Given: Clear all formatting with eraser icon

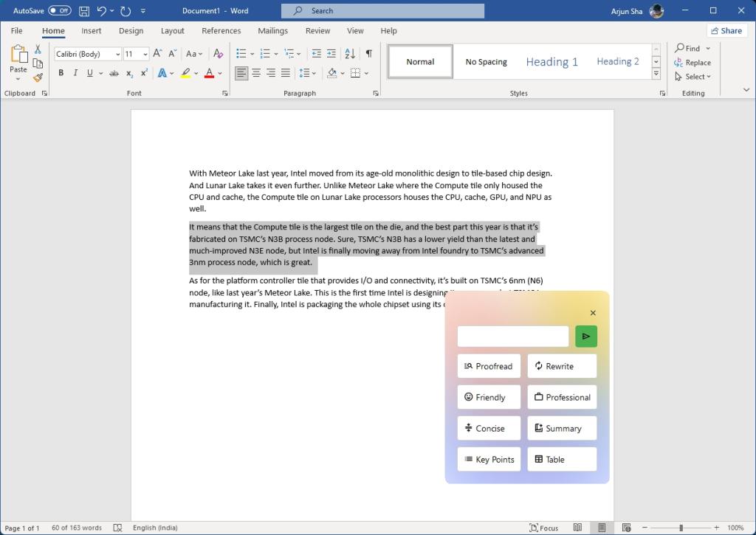Looking at the screenshot, I should [218, 53].
